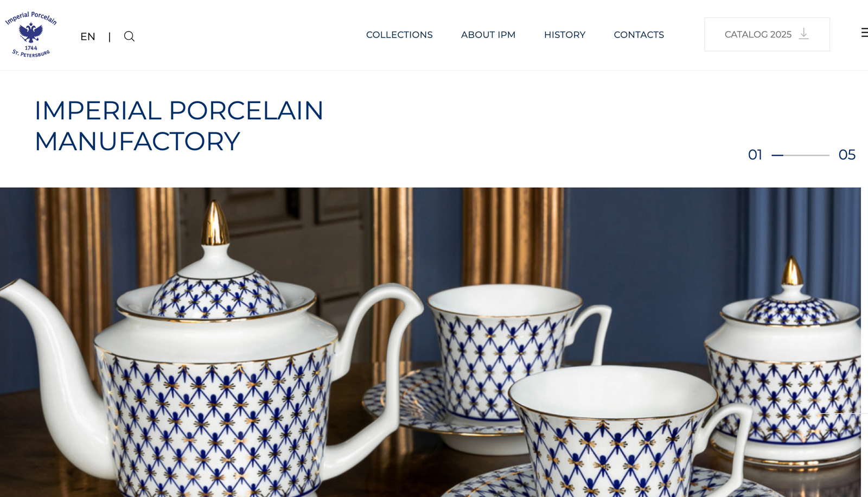Click the St. Petersburg text under the logo

pos(31,53)
